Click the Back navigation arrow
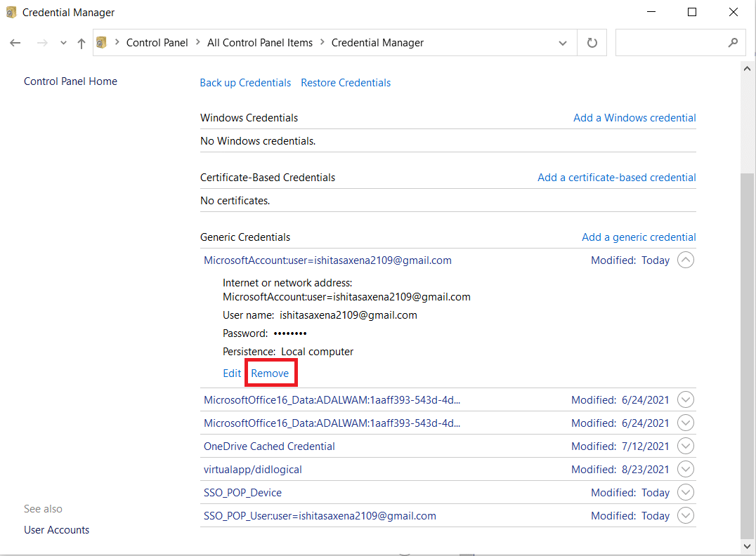Screen dimensions: 756x556 15,43
